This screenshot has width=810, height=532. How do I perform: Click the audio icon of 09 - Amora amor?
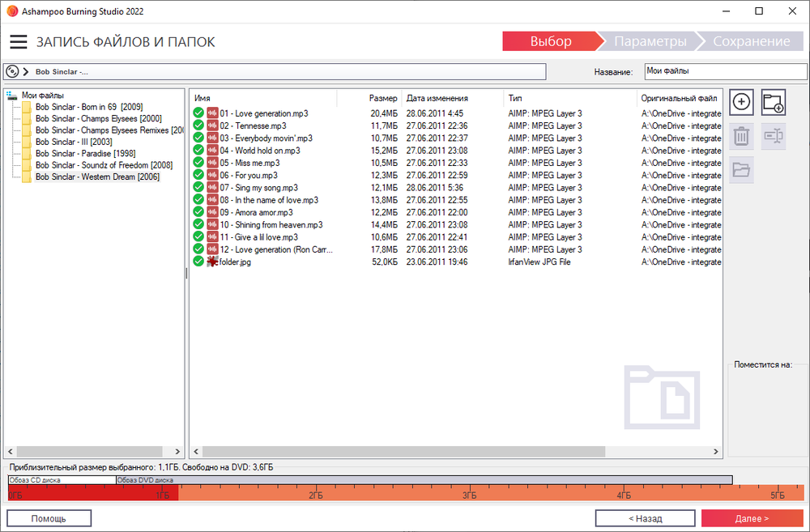[212, 212]
